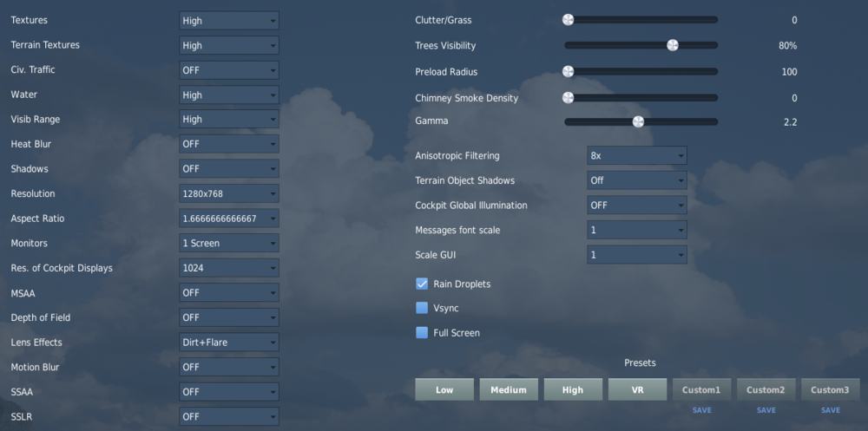The image size is (868, 431).
Task: Open the Messages font scale dropdown
Action: coord(636,230)
